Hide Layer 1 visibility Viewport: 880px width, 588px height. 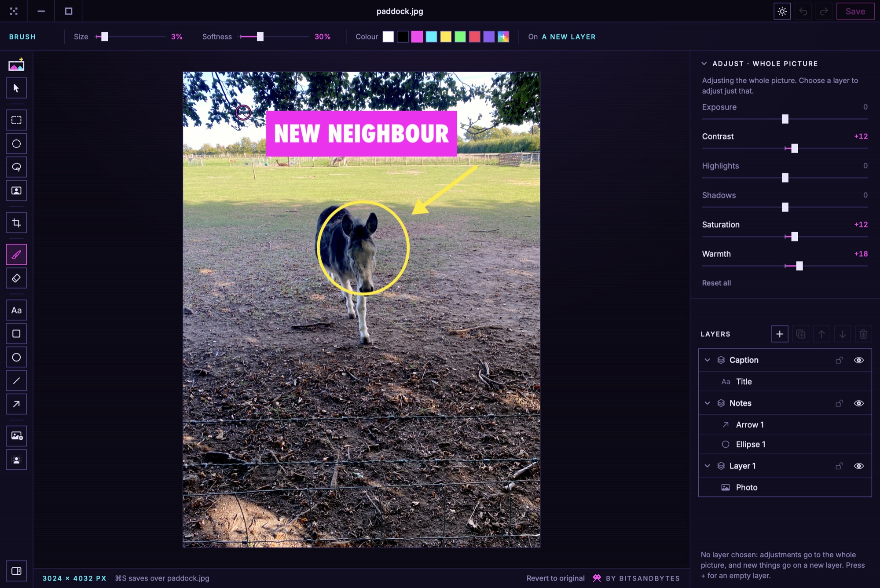[x=858, y=466]
